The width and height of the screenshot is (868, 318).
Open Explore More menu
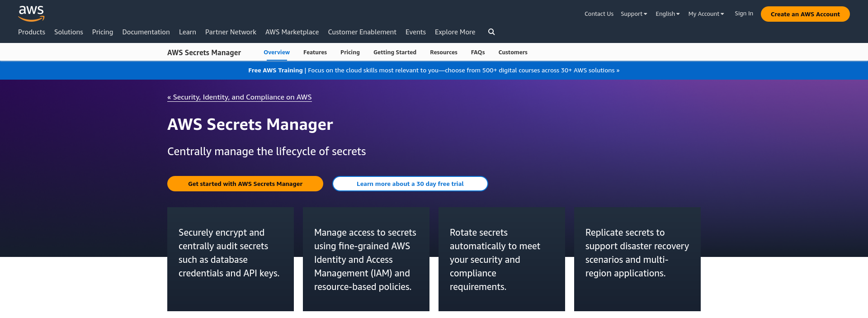pyautogui.click(x=455, y=32)
